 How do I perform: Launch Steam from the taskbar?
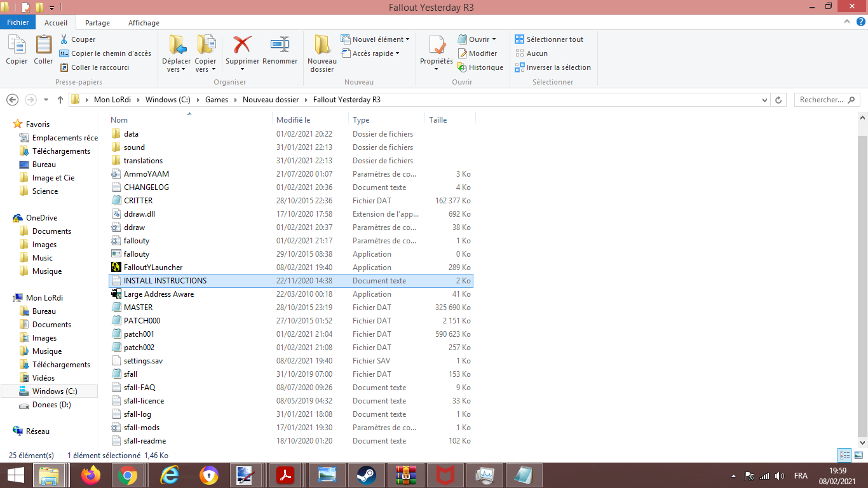[365, 475]
